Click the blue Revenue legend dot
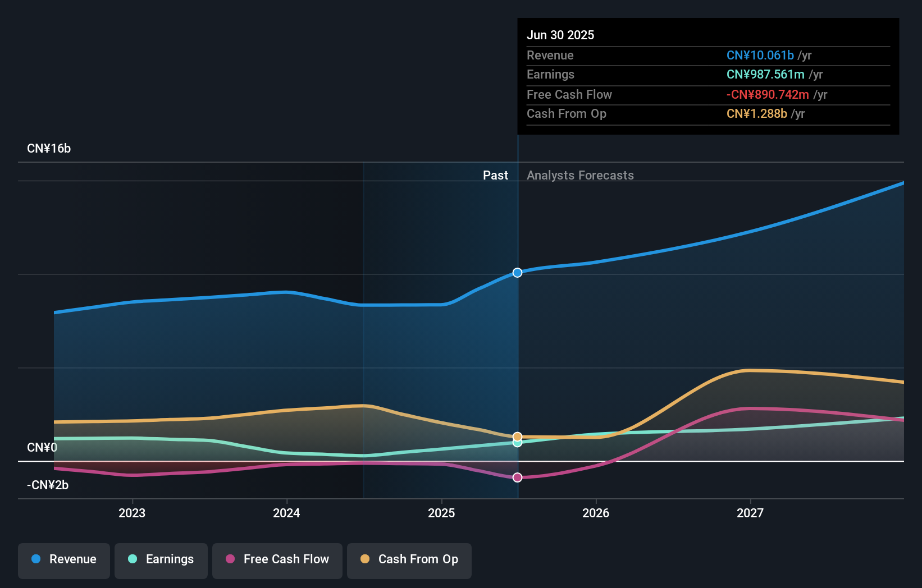 click(x=36, y=559)
